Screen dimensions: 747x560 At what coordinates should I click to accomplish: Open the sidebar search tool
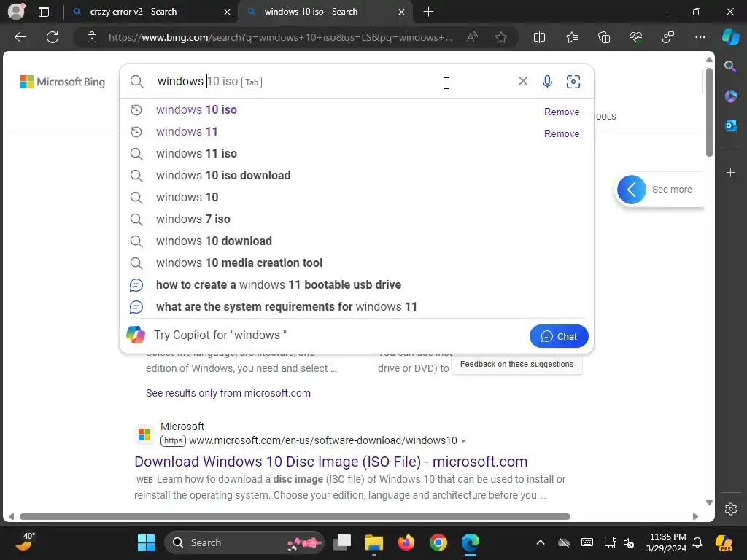click(x=730, y=66)
